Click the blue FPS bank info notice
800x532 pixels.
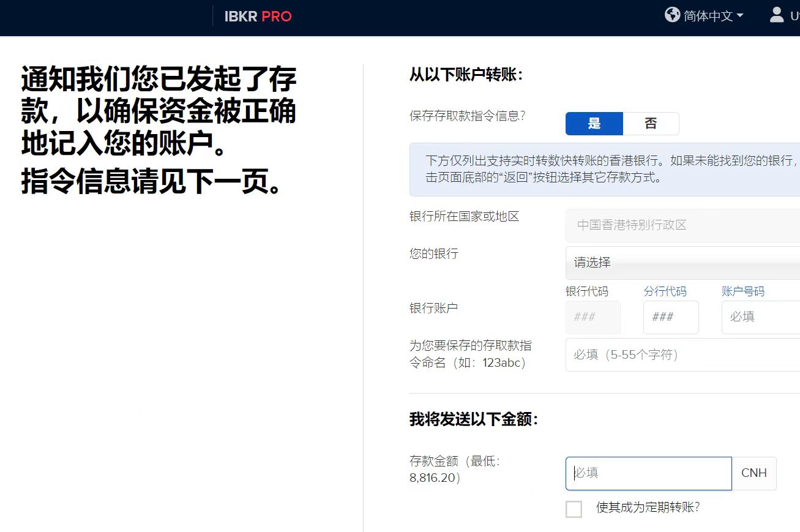[605, 170]
